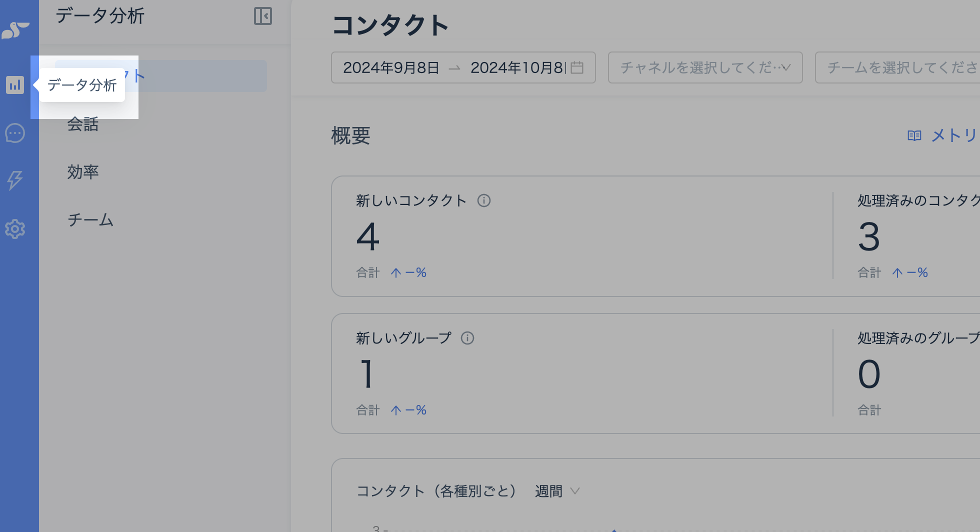Open the Data Analysis bar chart icon
Viewport: 980px width, 532px height.
[x=15, y=85]
